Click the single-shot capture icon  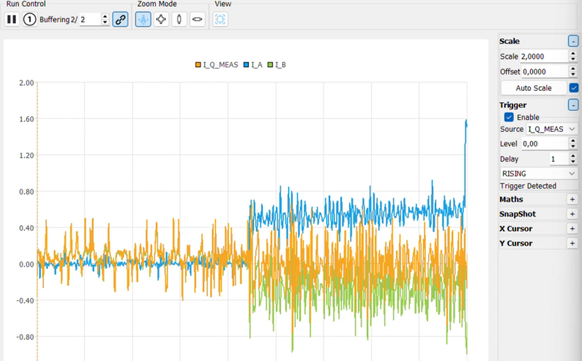[30, 19]
